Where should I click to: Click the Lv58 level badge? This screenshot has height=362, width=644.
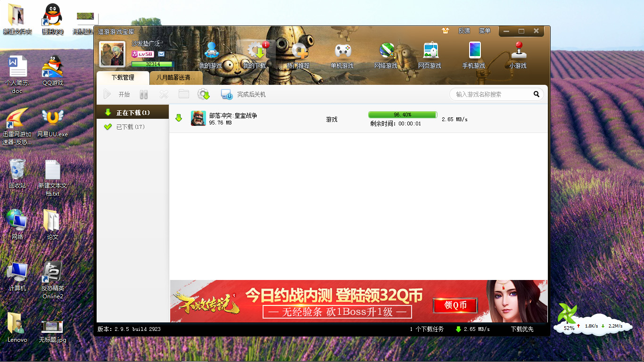[143, 54]
